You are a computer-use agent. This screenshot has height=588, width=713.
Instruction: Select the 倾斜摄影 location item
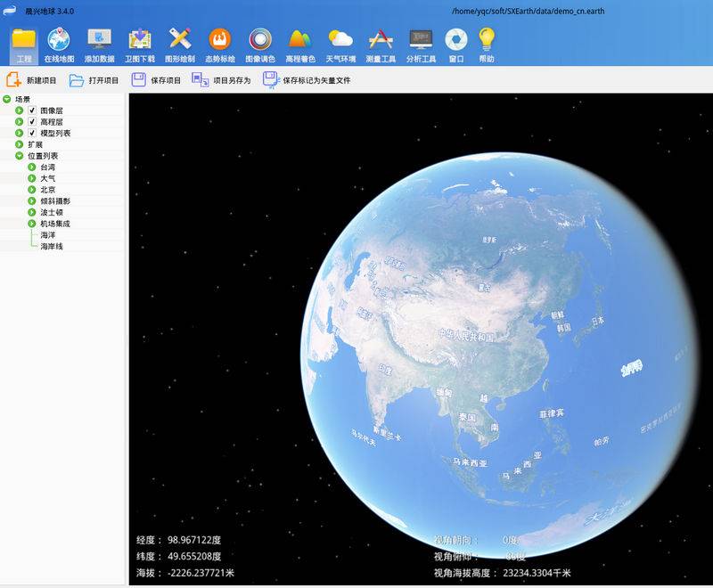coord(55,200)
